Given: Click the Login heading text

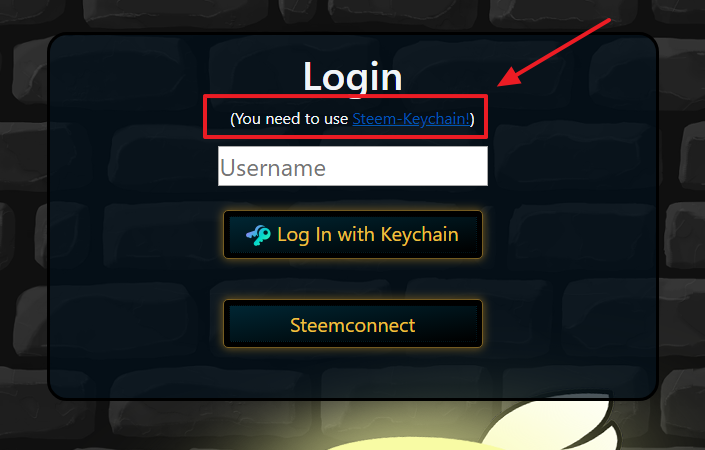Looking at the screenshot, I should tap(353, 77).
